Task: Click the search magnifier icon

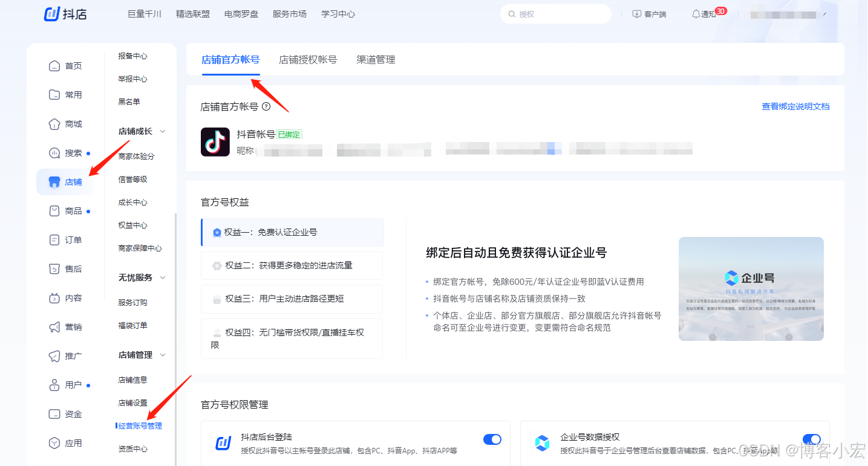Action: (512, 14)
